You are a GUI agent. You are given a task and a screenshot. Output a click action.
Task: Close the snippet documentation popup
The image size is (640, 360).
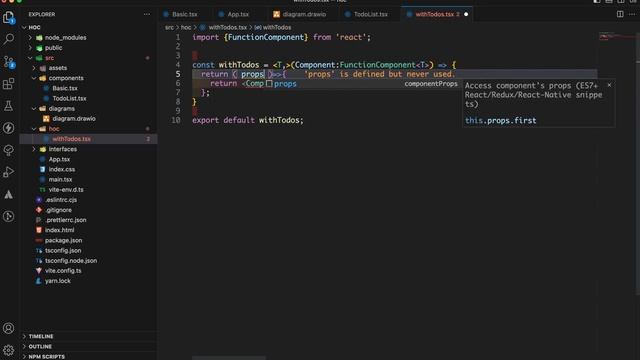609,85
